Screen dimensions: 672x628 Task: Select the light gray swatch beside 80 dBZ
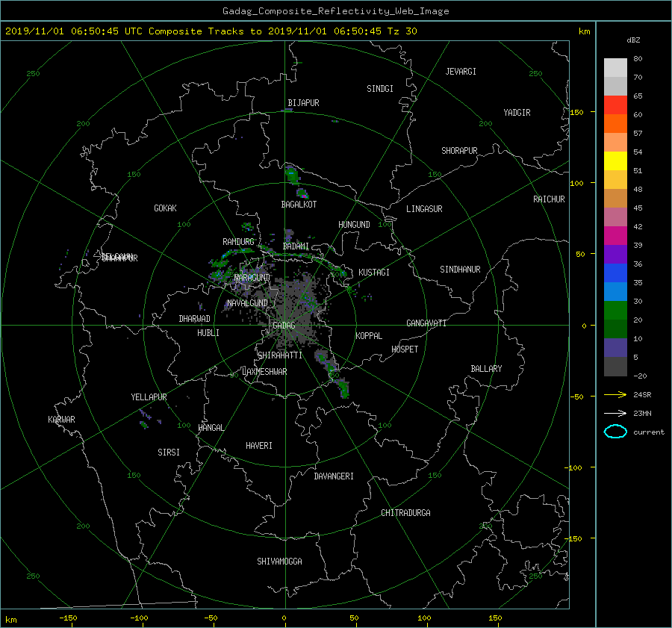pyautogui.click(x=615, y=68)
